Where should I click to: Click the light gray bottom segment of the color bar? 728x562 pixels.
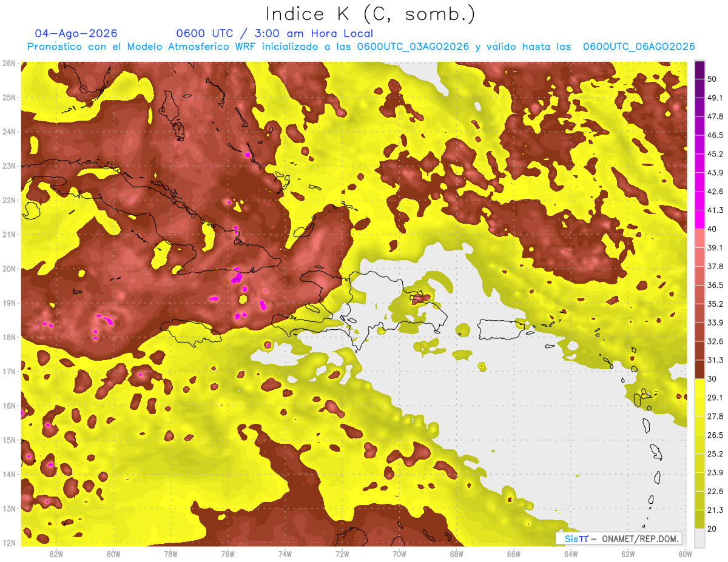[699, 538]
